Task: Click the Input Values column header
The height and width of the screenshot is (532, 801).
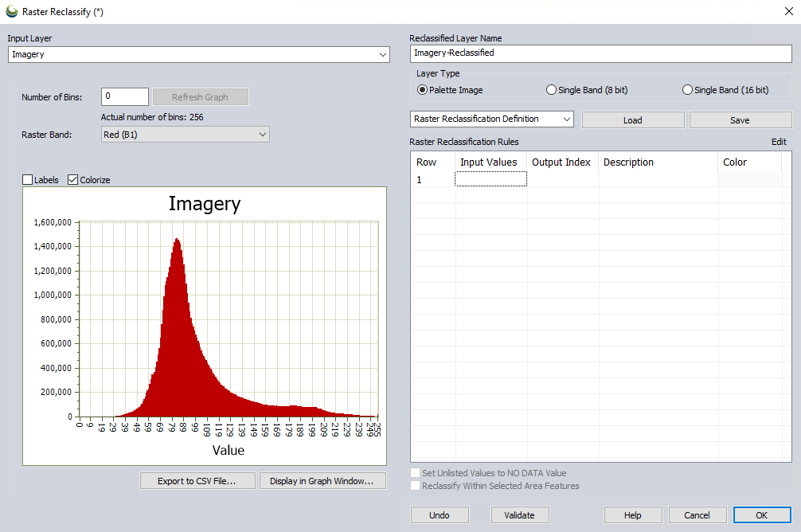Action: [x=489, y=162]
